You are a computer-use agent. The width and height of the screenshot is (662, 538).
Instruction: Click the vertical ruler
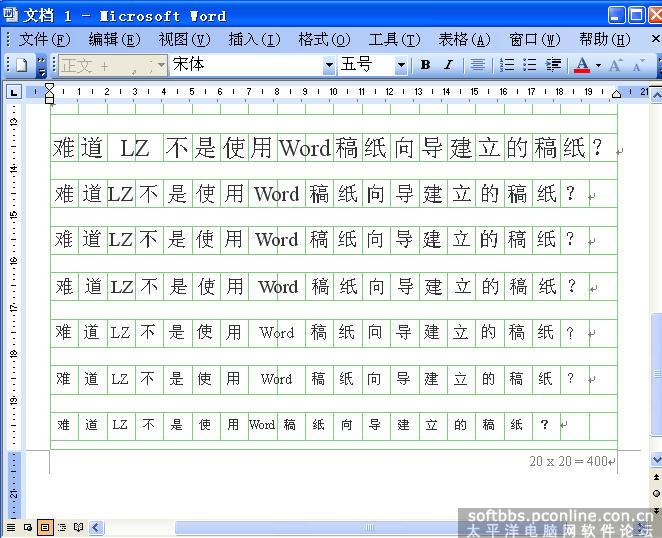click(14, 312)
